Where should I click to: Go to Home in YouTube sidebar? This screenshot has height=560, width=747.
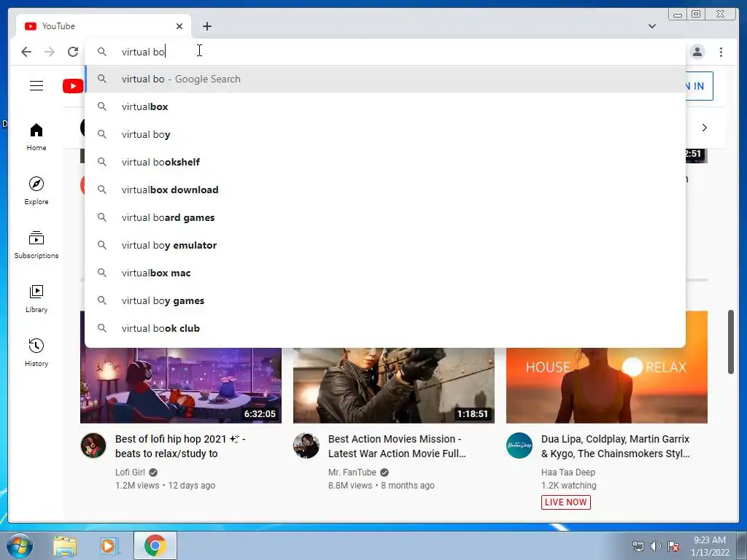[36, 137]
